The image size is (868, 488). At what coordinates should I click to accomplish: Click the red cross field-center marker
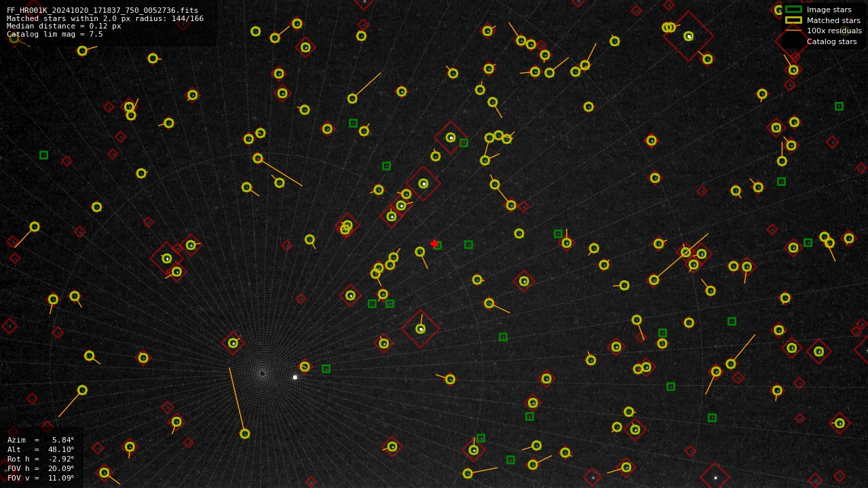point(434,244)
